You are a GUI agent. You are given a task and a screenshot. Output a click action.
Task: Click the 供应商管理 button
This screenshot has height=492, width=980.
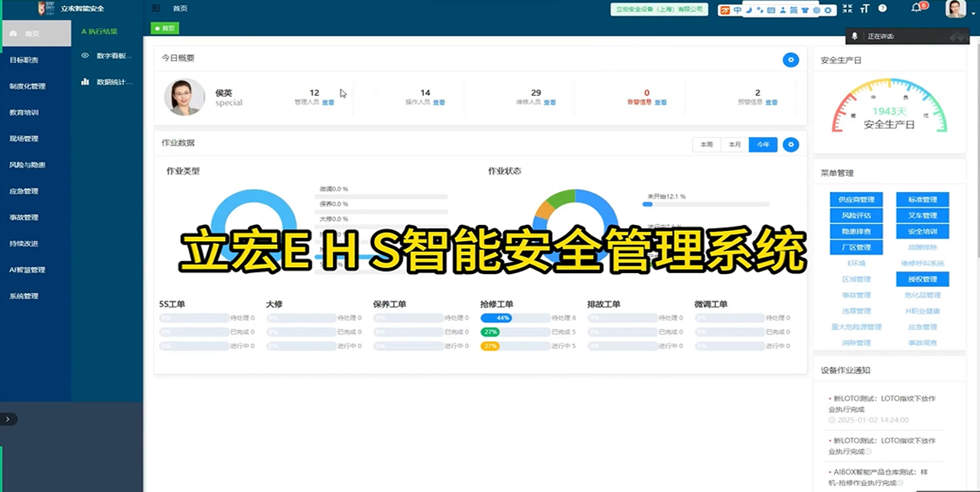pyautogui.click(x=856, y=200)
